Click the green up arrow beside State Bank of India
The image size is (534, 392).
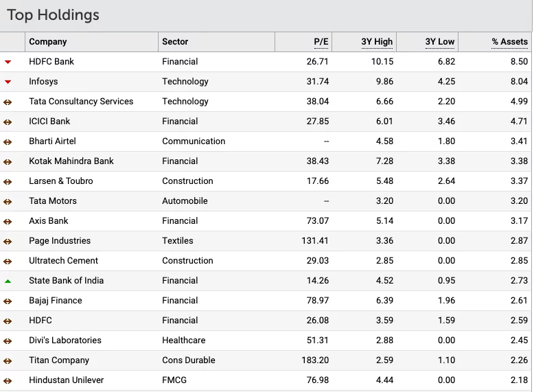(x=8, y=281)
